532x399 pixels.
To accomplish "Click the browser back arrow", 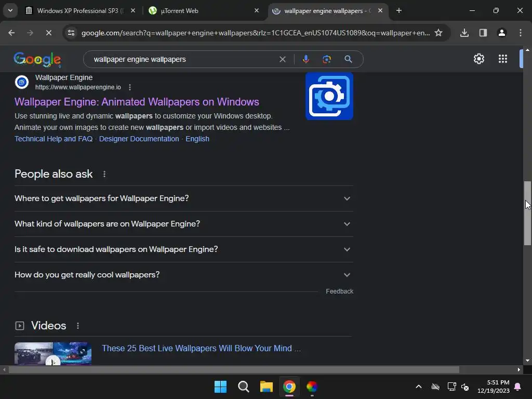I will pos(11,33).
